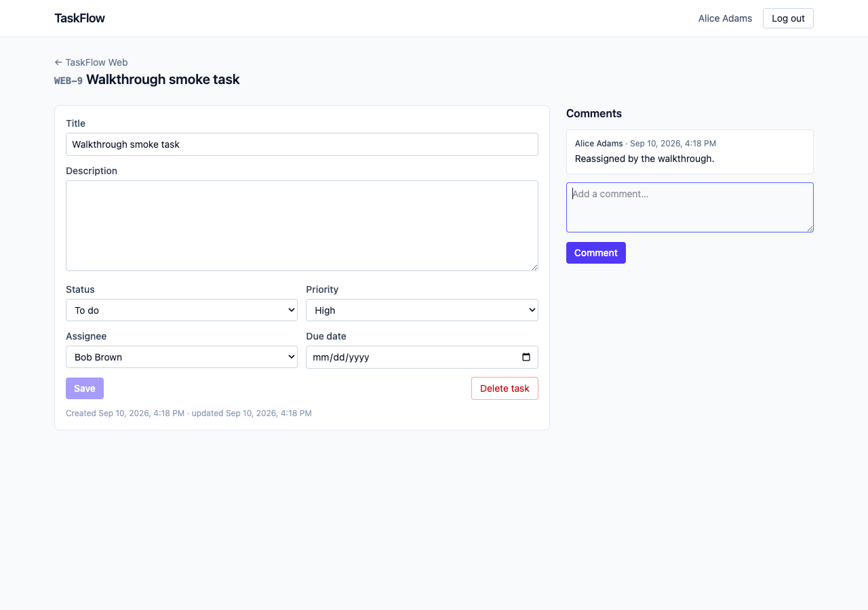Click into the Description text area

[x=302, y=226]
